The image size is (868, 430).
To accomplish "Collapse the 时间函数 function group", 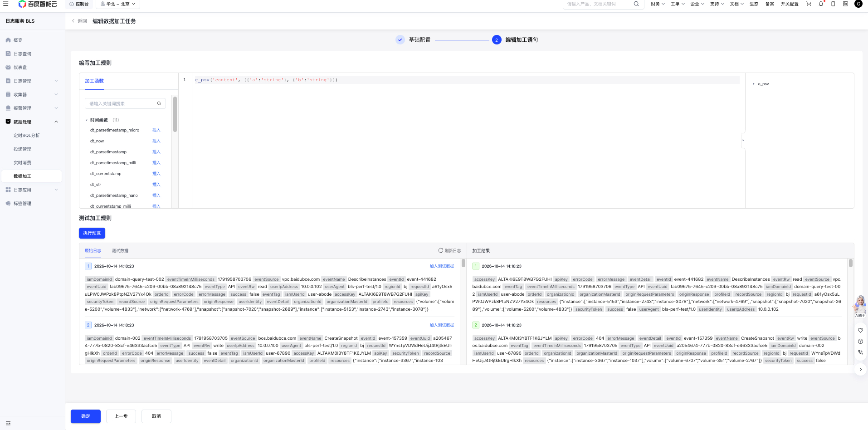I will [x=87, y=120].
